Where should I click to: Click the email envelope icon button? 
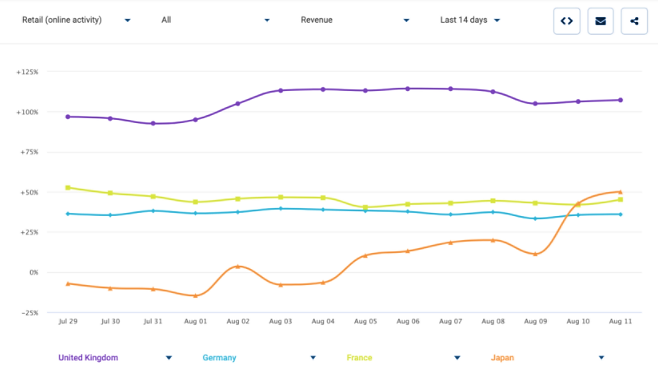601,21
